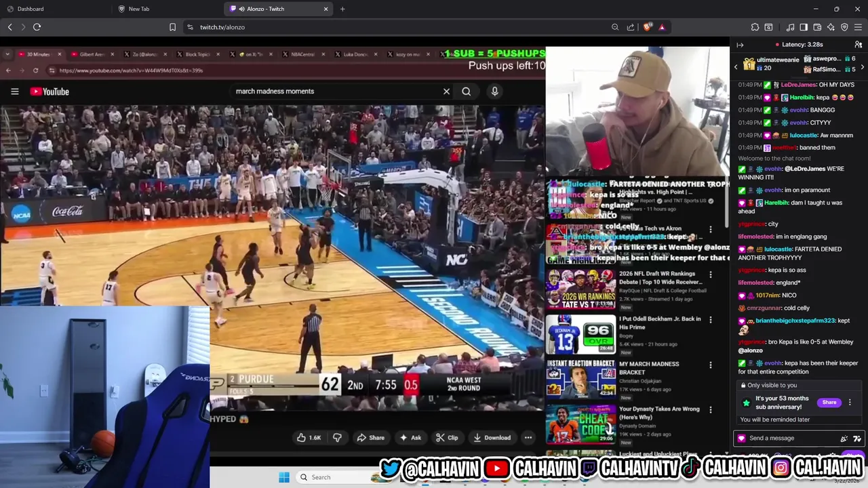Viewport: 868px width, 488px height.
Task: Open the Extensions puzzle-piece icon
Action: (755, 27)
